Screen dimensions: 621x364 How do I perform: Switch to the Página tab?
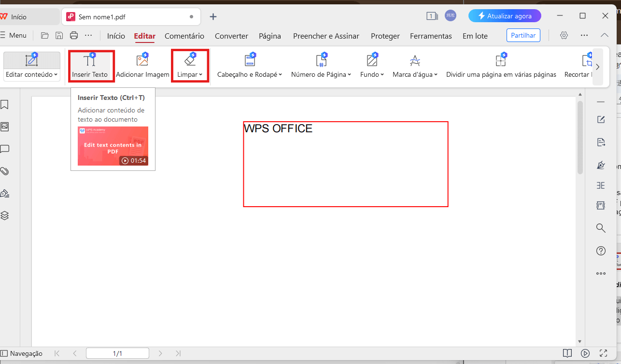[270, 36]
